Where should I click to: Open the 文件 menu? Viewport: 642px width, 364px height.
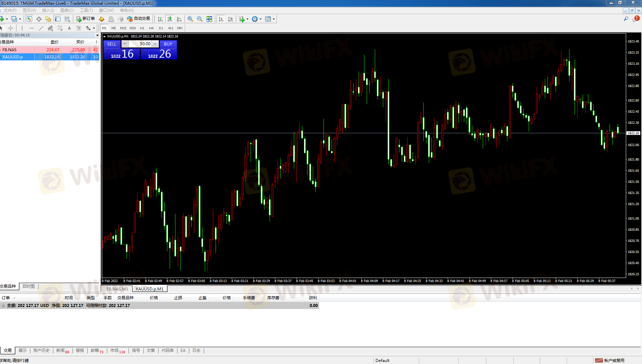tap(10, 10)
